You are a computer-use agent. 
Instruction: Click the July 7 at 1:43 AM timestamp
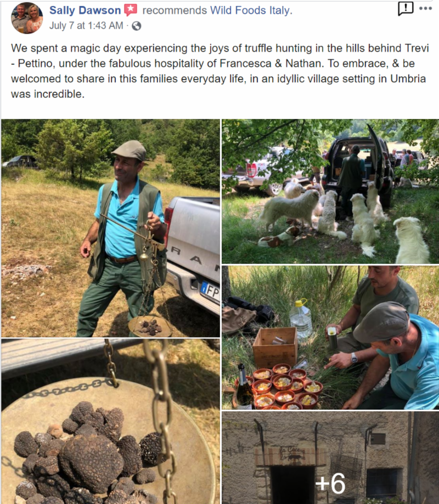coord(86,25)
